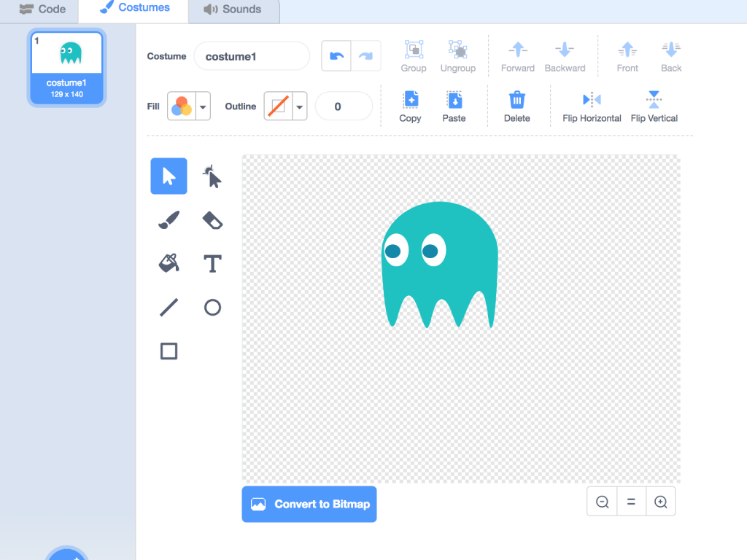Switch to the Code tab
747x560 pixels.
coord(42,9)
